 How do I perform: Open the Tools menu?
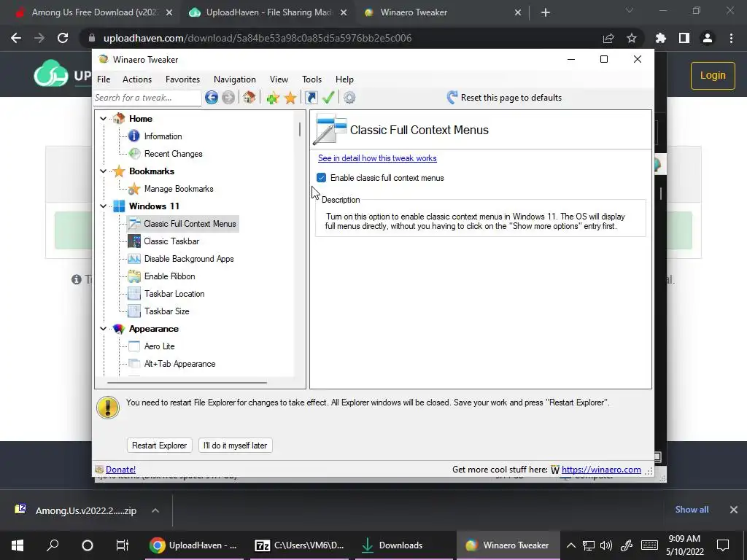tap(311, 79)
